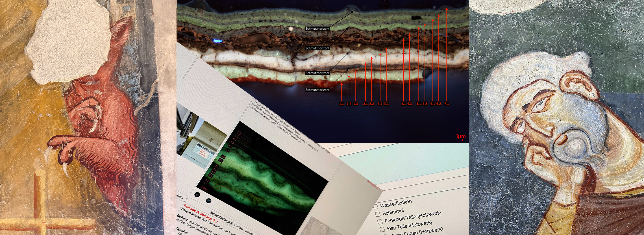Select the topmost Schmutzhorizont label
644x235 pixels.
317,29
